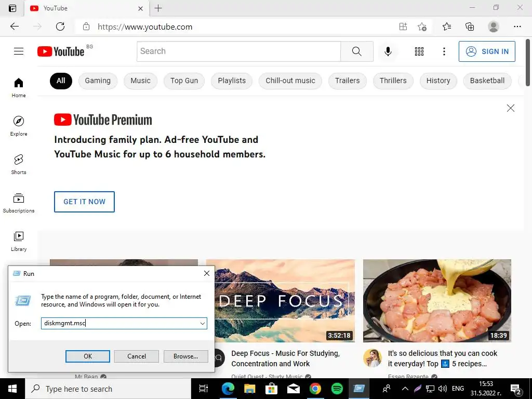Click the YouTube search magnifier button
This screenshot has width=532, height=399.
[x=356, y=51]
